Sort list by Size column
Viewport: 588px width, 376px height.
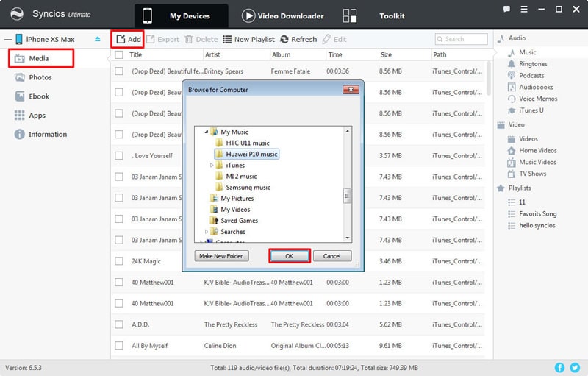[386, 54]
